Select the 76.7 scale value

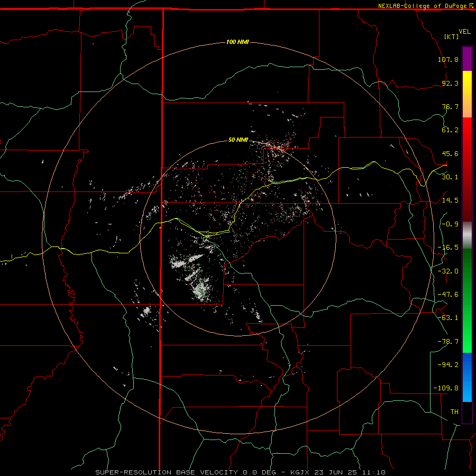point(450,106)
